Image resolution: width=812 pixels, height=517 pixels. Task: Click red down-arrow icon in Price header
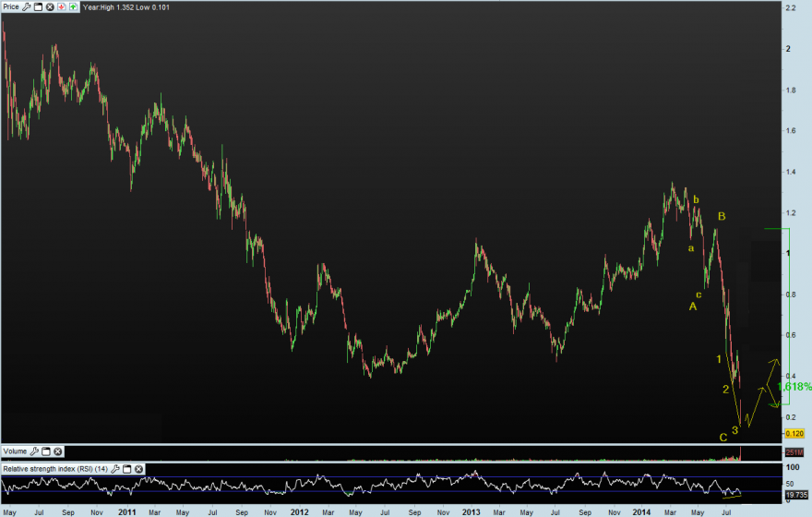point(62,6)
